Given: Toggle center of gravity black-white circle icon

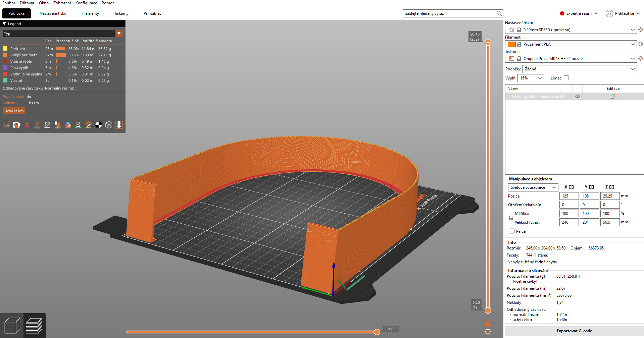Looking at the screenshot, I should tap(99, 125).
